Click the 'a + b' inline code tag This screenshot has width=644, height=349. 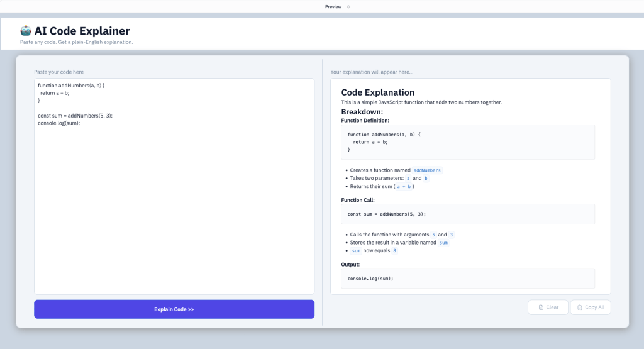pyautogui.click(x=404, y=186)
